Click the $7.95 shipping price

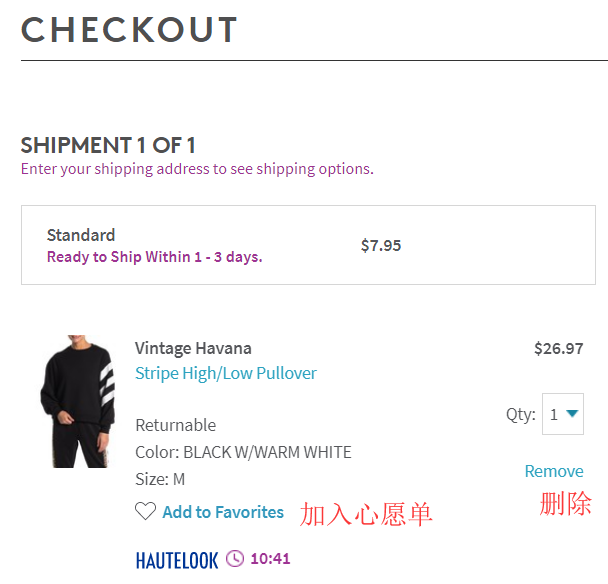[x=381, y=245]
